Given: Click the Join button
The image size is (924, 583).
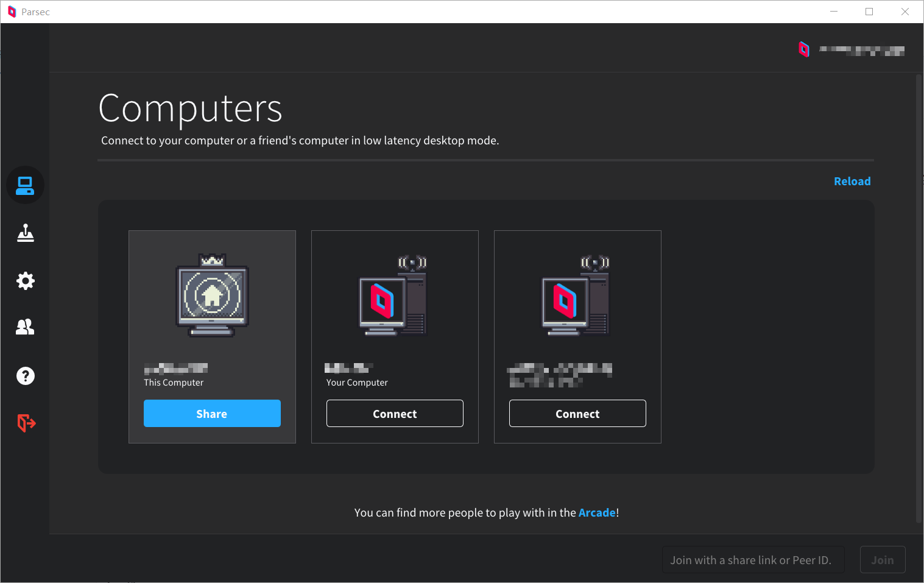Looking at the screenshot, I should tap(883, 560).
